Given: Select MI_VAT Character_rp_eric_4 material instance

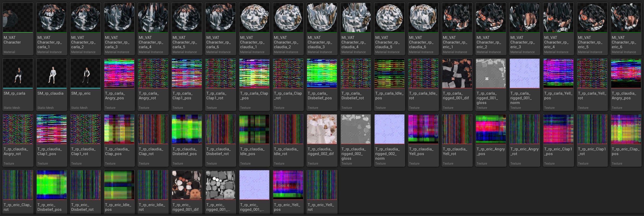Looking at the screenshot, I should (x=558, y=29).
